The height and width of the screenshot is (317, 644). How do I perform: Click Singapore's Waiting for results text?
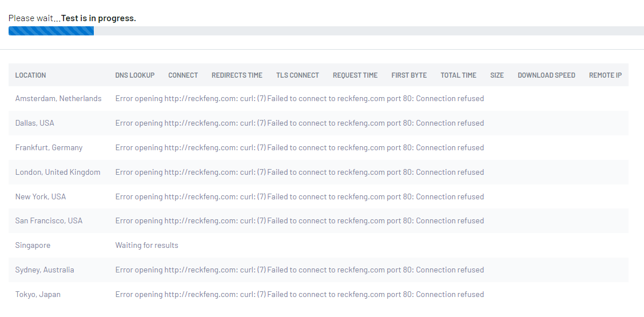[146, 245]
